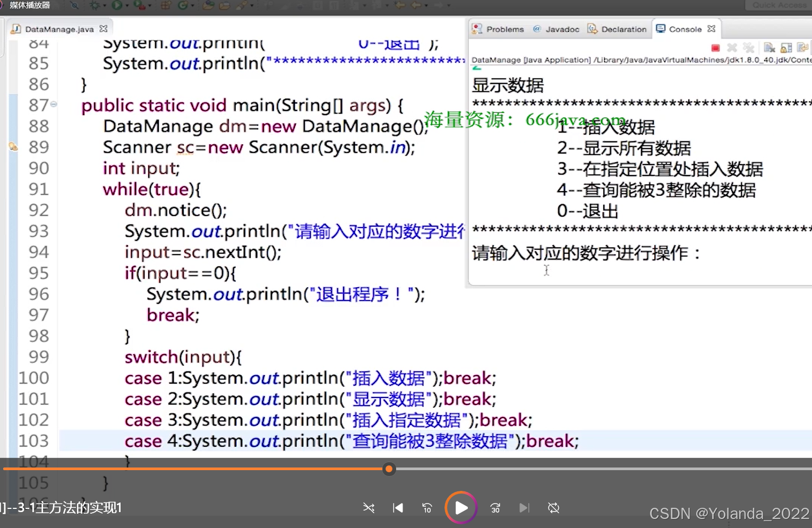812x528 pixels.
Task: Click the skip breakpoints icon in the toolbar
Action: [74, 5]
